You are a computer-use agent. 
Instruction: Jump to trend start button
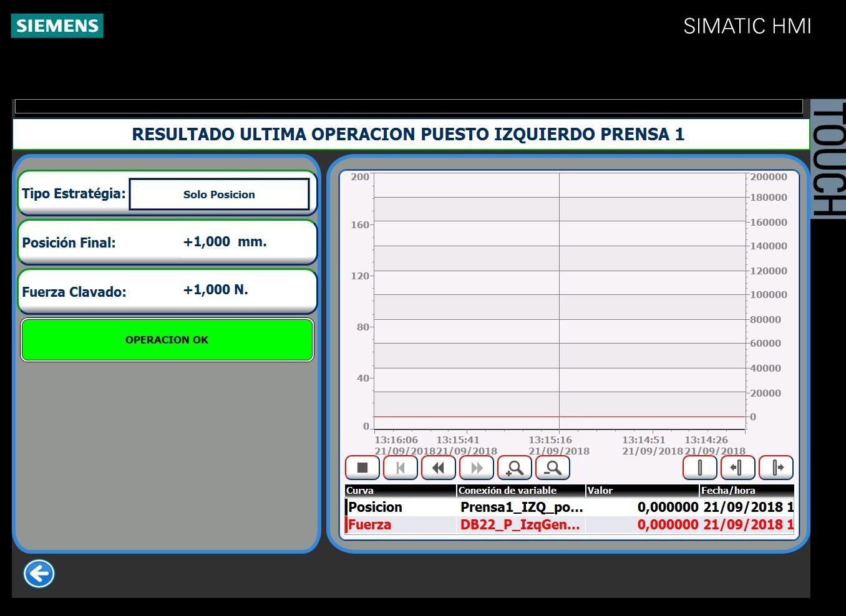click(x=401, y=468)
